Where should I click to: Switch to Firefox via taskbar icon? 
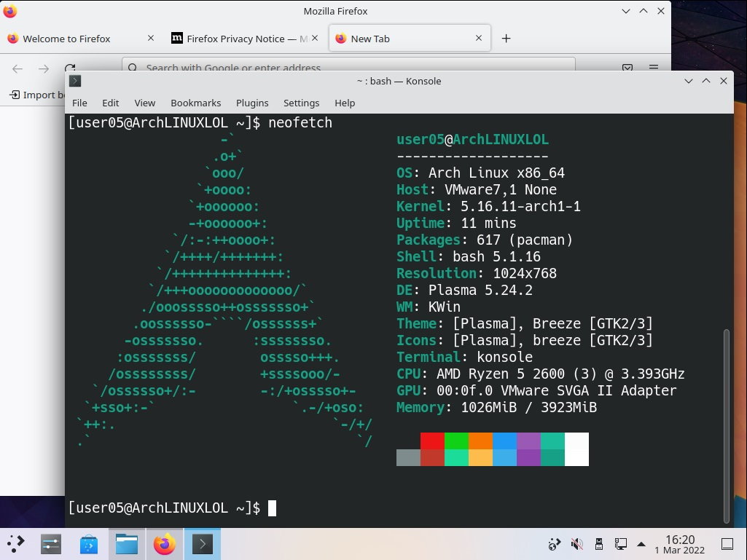point(165,544)
